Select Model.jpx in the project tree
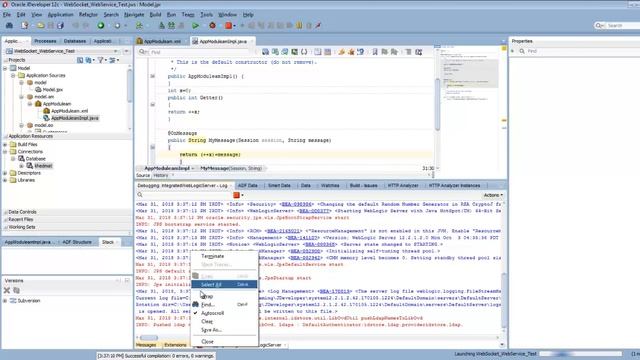640x360 pixels. pyautogui.click(x=52, y=89)
